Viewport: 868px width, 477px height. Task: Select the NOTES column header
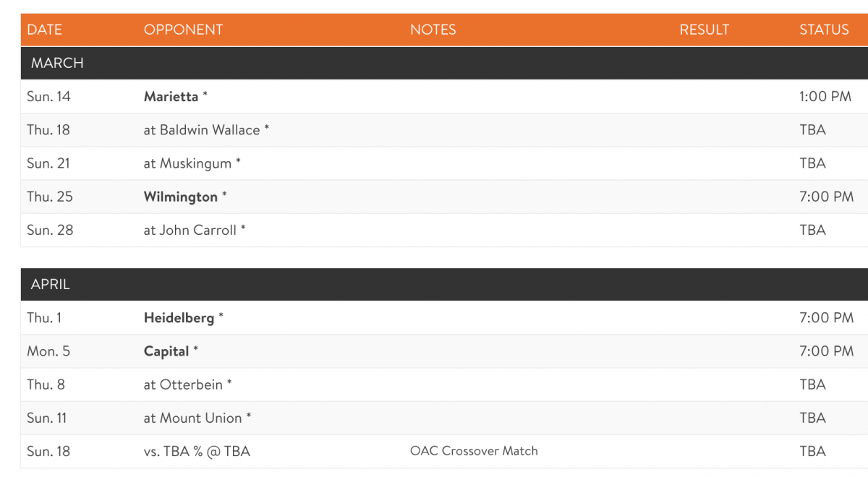[x=433, y=30]
